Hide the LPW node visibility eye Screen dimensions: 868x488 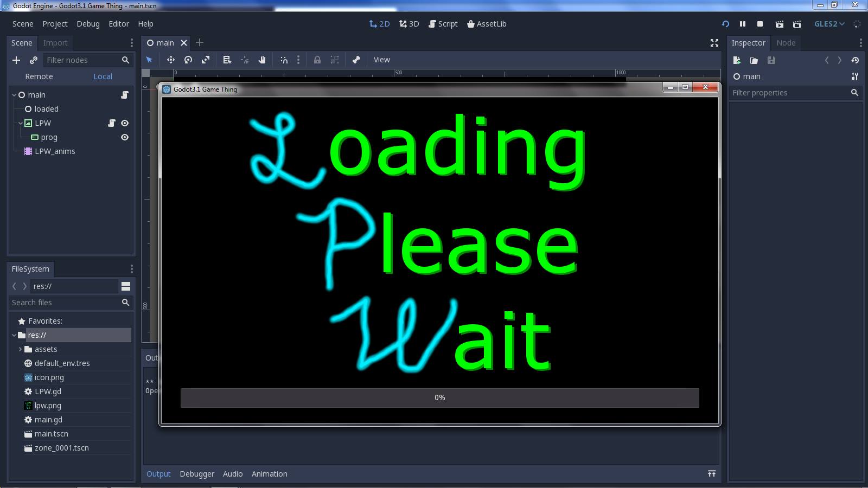125,123
